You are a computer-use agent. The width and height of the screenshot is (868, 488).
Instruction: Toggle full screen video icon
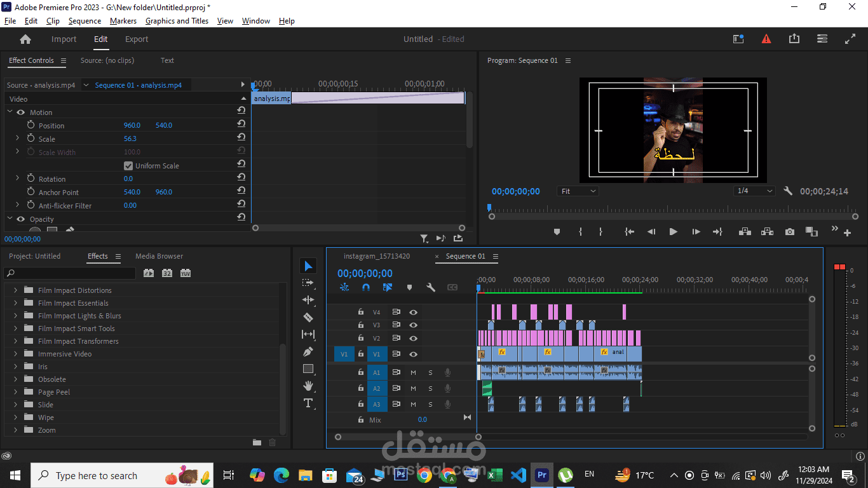coord(850,39)
